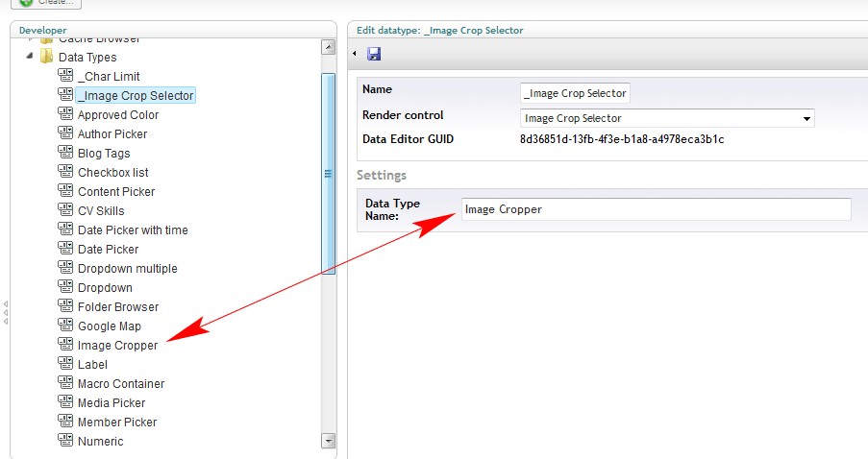Open Date Picker with time data type

133,230
